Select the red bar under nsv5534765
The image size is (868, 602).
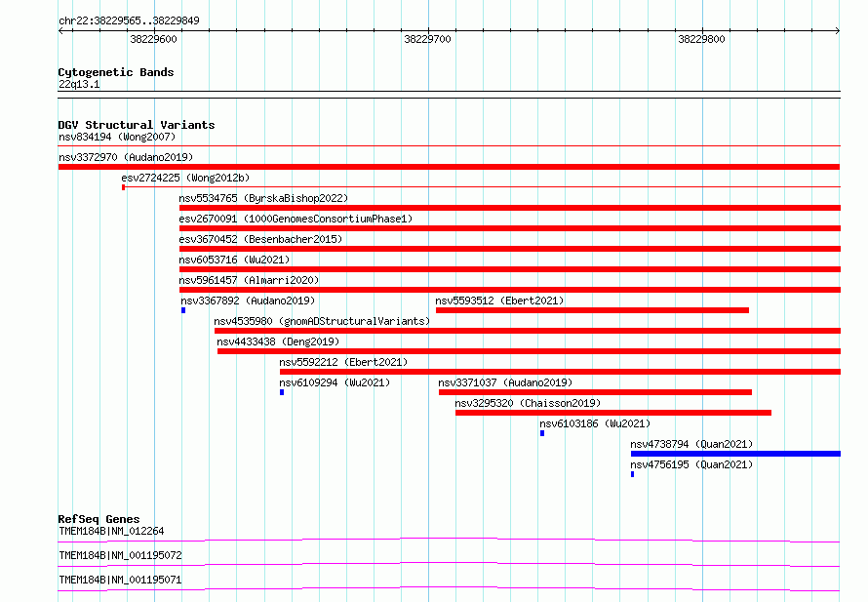pos(510,208)
